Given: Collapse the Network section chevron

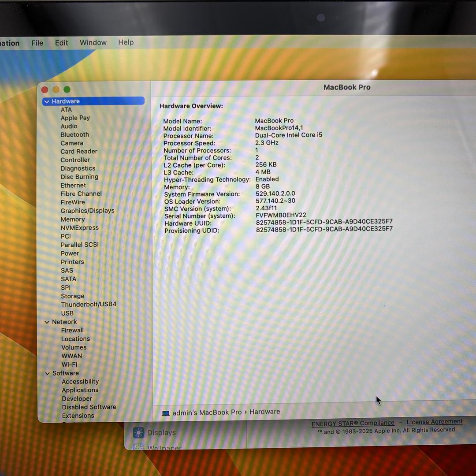Looking at the screenshot, I should [x=47, y=322].
